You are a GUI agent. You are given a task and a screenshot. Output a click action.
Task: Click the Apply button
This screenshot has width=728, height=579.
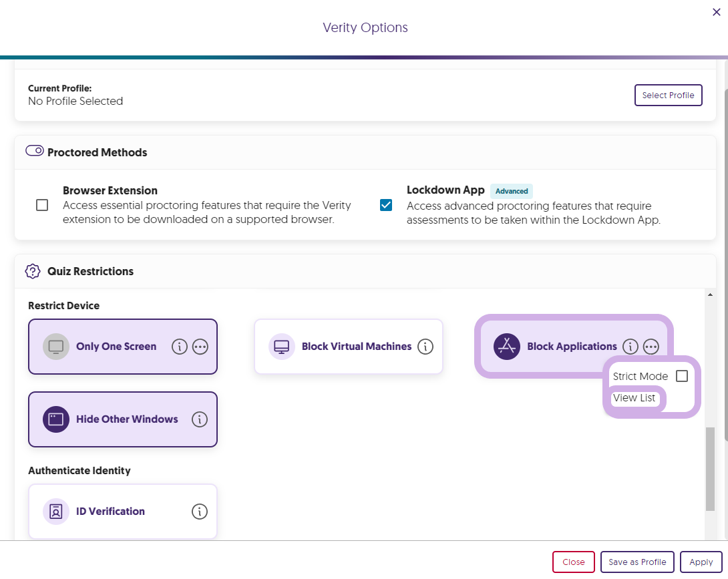(701, 562)
